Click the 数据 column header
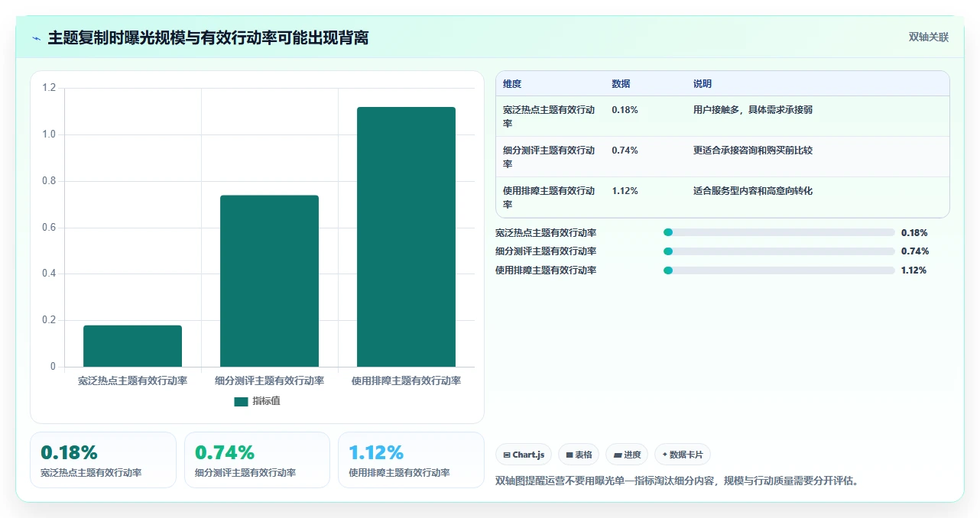 click(621, 84)
